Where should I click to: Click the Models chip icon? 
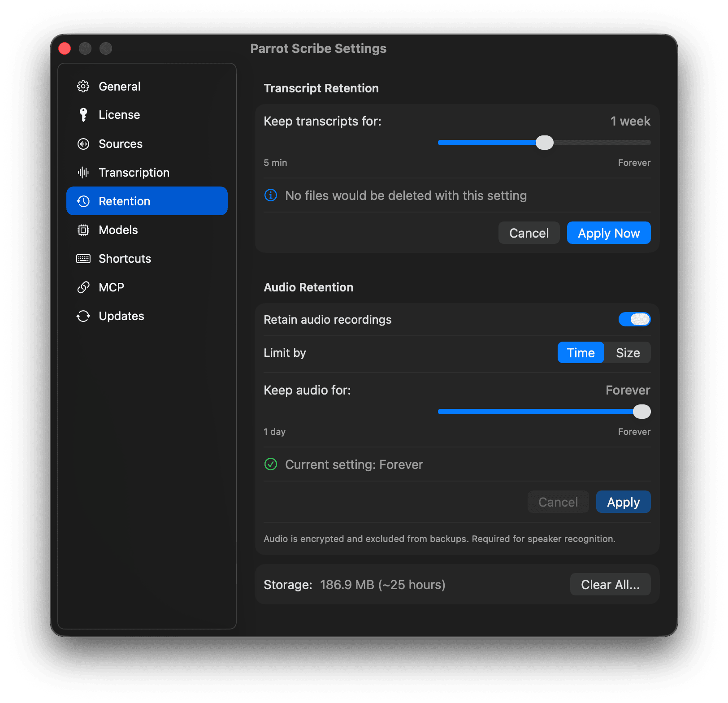[x=83, y=230]
